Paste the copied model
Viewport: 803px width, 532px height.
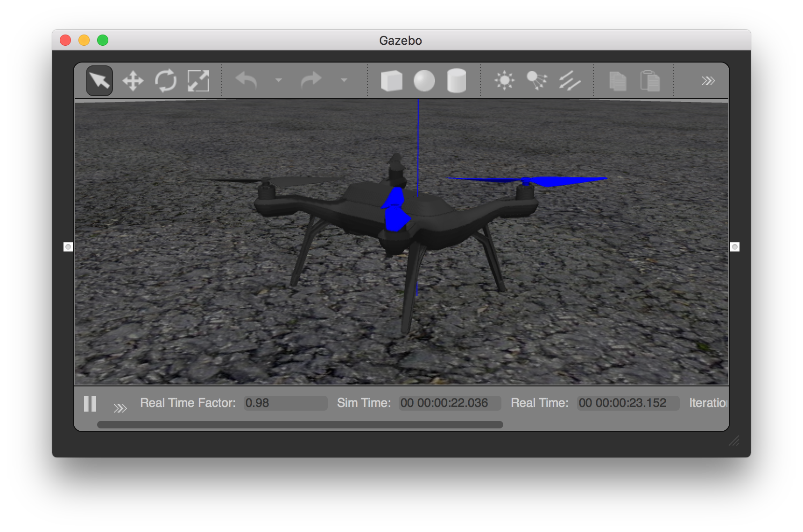650,80
